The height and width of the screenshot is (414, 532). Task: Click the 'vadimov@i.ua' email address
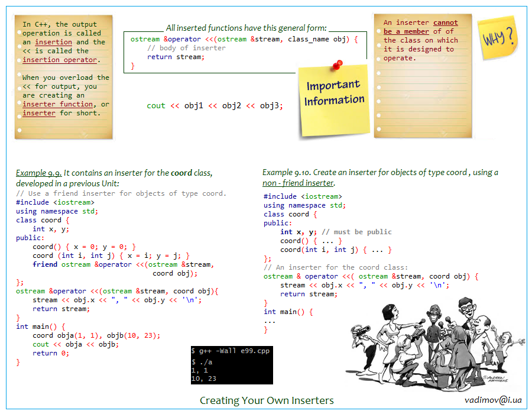pyautogui.click(x=493, y=400)
